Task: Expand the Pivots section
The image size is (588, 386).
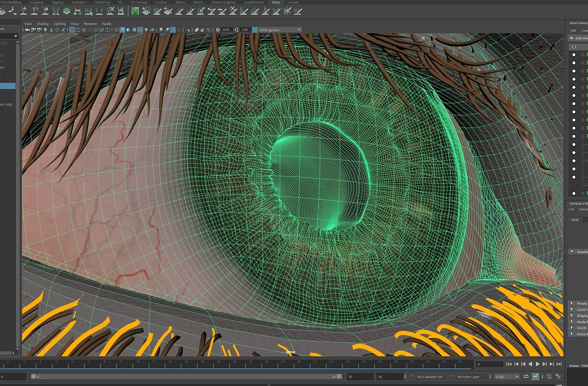Action: (578, 304)
